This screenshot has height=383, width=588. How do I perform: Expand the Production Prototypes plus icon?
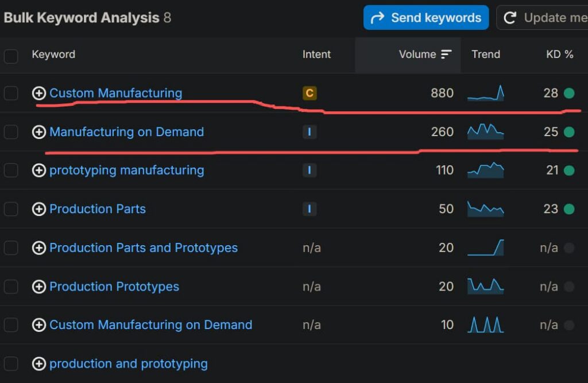[39, 287]
